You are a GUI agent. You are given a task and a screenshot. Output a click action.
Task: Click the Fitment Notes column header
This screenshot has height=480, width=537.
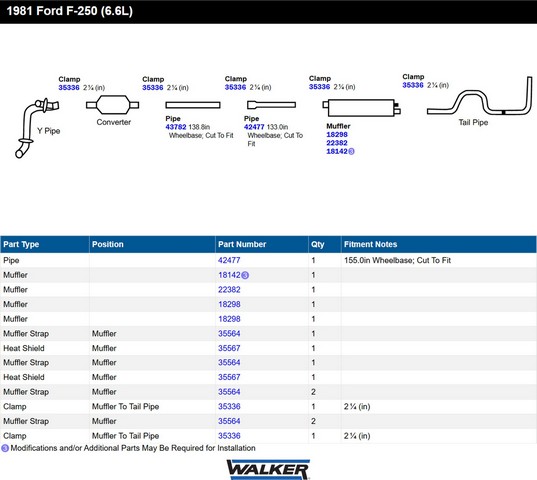(x=439, y=244)
